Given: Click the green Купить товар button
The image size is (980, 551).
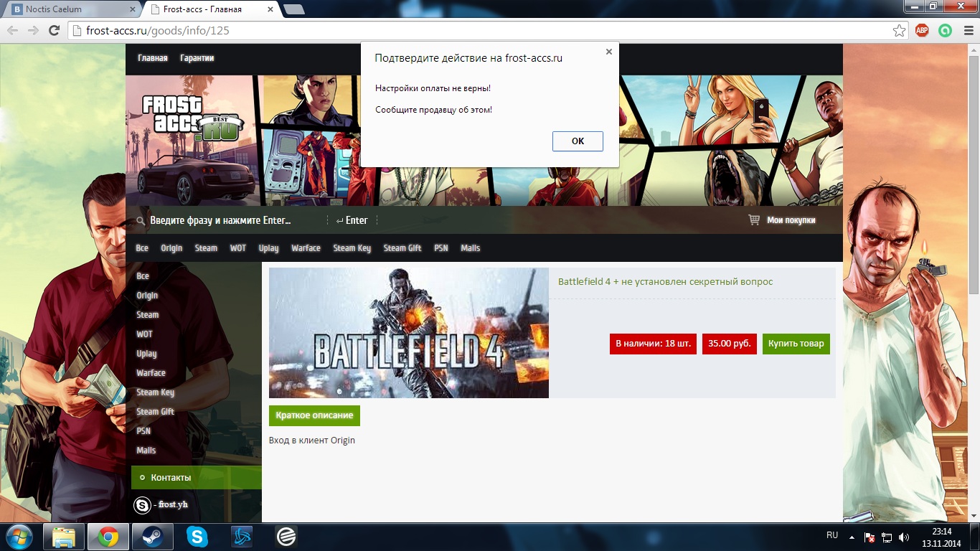Looking at the screenshot, I should tap(796, 344).
